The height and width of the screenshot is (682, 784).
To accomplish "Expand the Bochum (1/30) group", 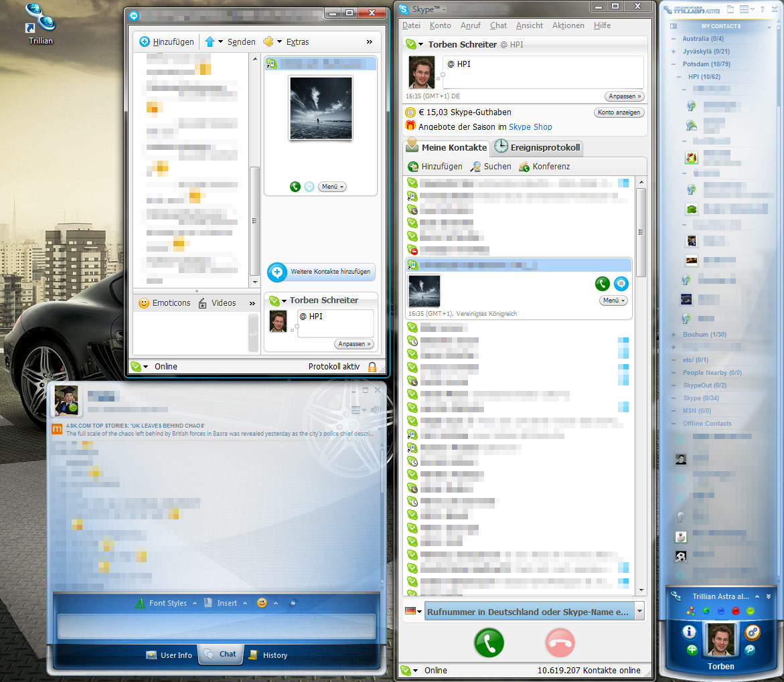I will [x=674, y=335].
